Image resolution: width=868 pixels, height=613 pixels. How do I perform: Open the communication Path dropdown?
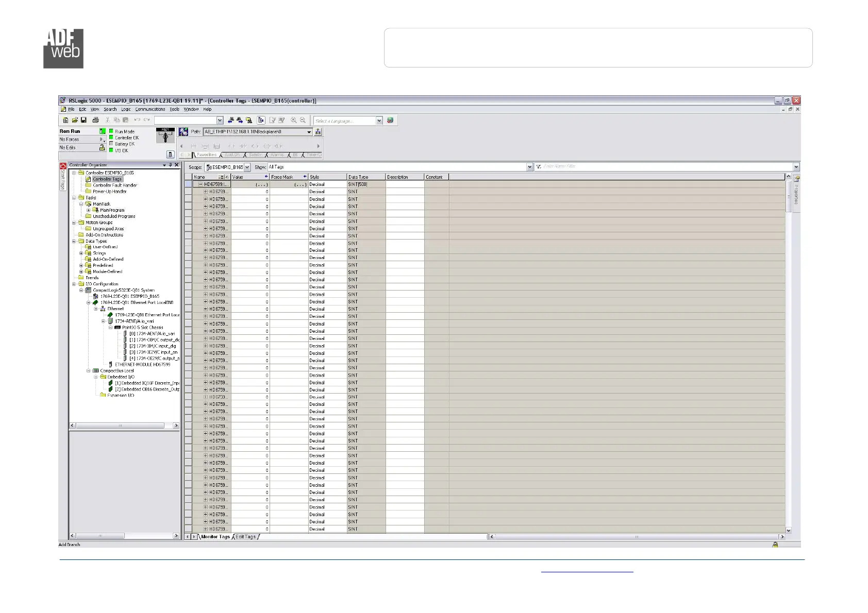coord(309,132)
